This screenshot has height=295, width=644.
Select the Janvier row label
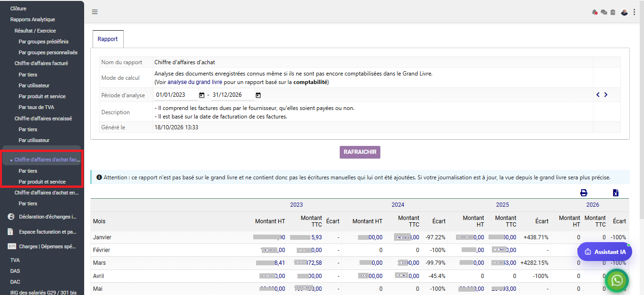click(x=103, y=237)
